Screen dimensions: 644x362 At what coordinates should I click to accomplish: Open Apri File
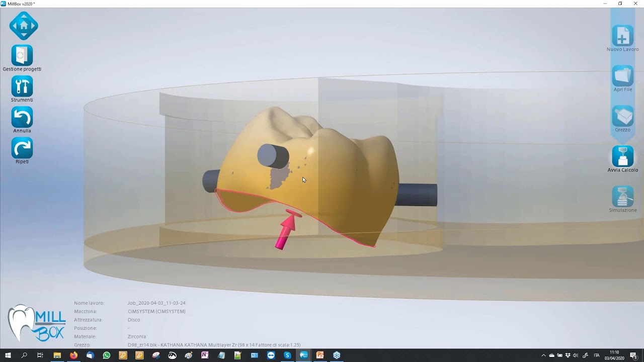622,76
